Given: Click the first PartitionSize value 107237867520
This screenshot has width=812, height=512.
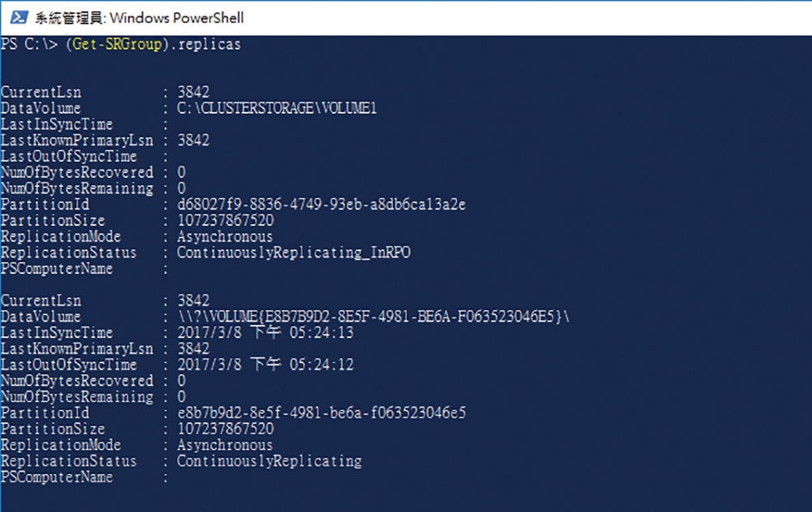Looking at the screenshot, I should pos(226,220).
